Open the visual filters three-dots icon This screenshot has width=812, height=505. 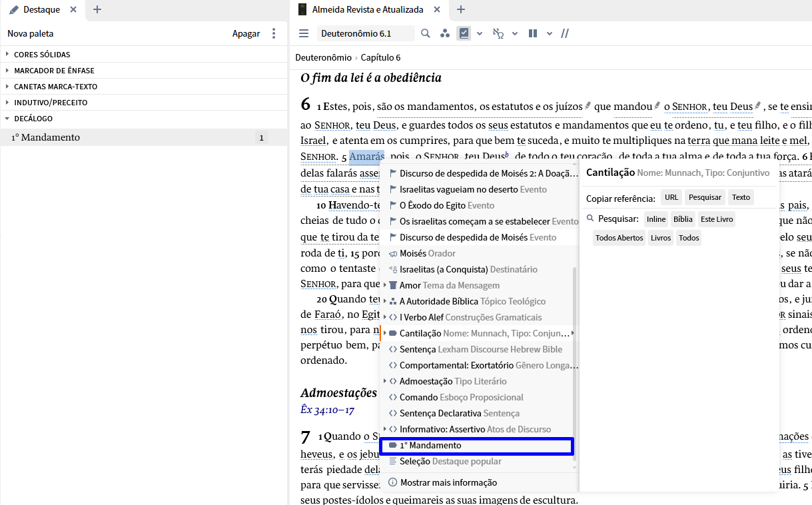pos(445,33)
